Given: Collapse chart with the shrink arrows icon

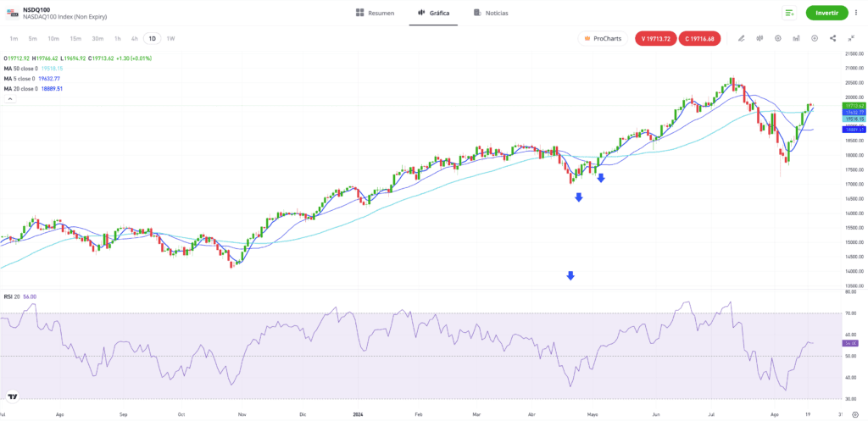Looking at the screenshot, I should pyautogui.click(x=851, y=38).
